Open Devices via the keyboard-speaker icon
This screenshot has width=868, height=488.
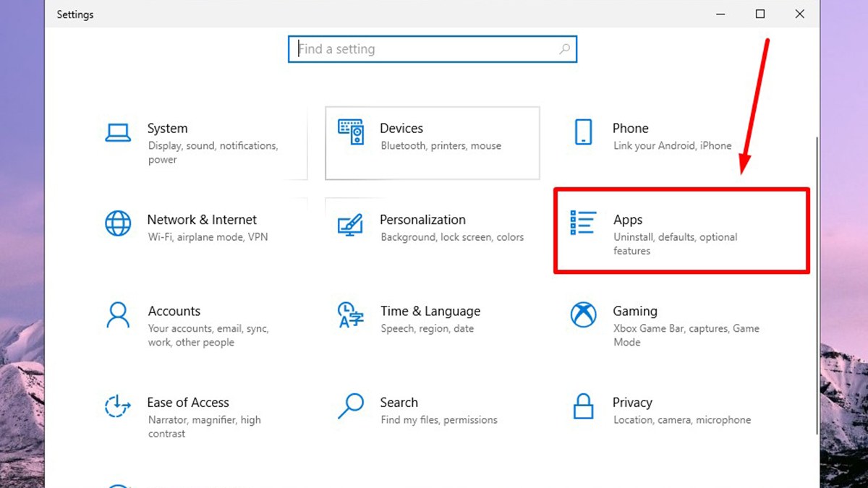point(351,132)
